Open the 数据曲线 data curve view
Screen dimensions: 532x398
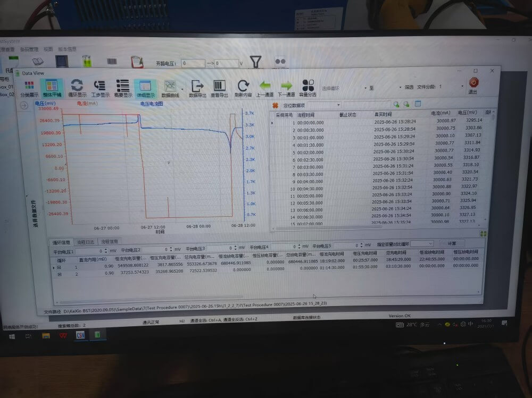[169, 88]
